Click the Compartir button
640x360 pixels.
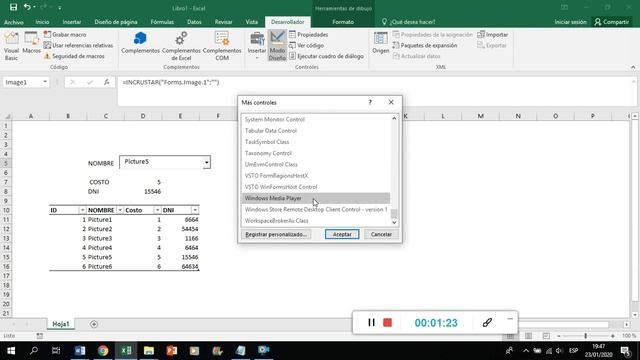(x=611, y=22)
